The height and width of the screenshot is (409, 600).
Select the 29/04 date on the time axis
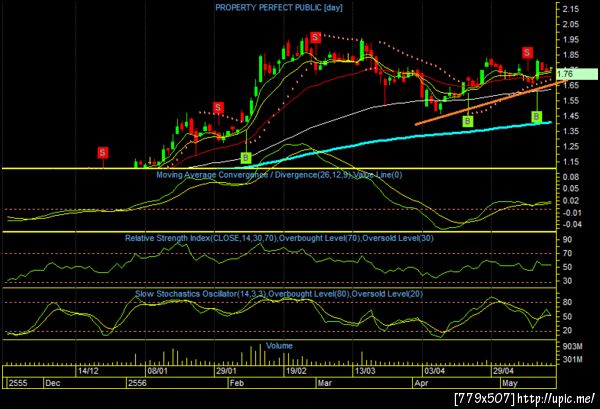point(503,371)
